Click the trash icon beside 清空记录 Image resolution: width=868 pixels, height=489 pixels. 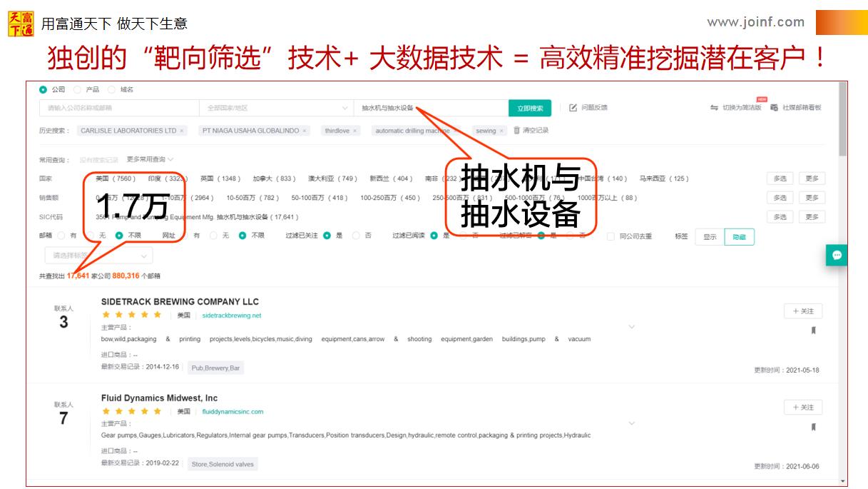(516, 131)
